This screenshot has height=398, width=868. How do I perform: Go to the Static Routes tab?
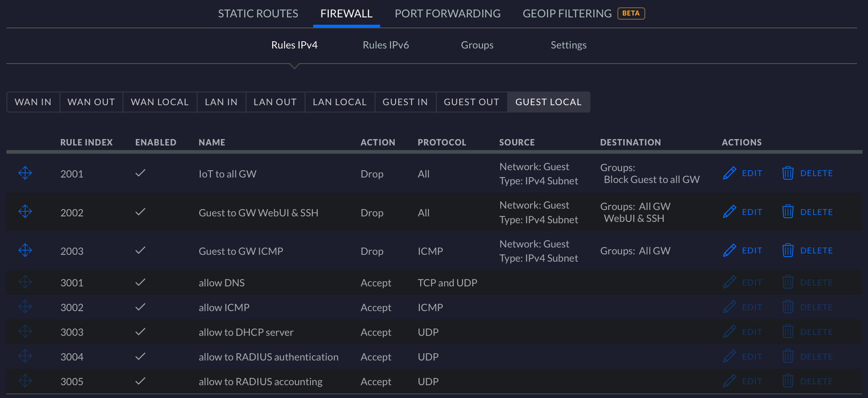pyautogui.click(x=258, y=14)
